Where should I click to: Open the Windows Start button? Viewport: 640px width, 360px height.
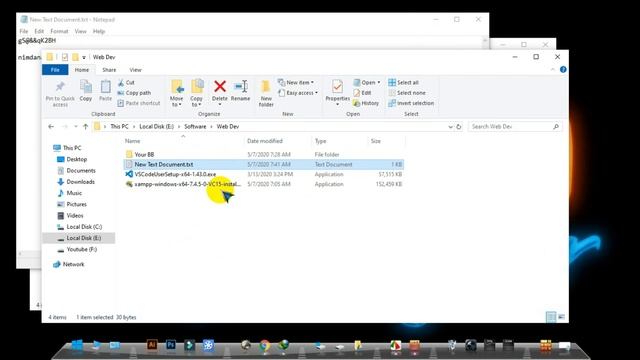77,345
